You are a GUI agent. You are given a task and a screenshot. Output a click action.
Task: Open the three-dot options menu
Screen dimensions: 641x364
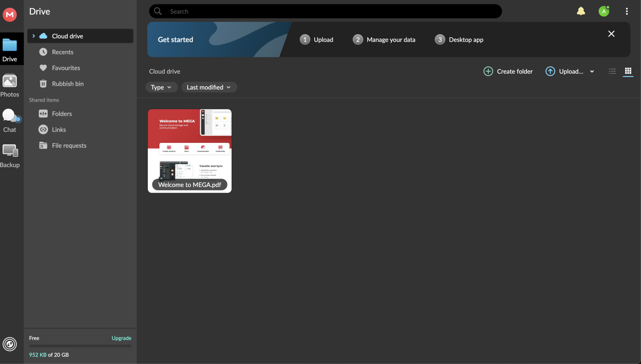(627, 11)
